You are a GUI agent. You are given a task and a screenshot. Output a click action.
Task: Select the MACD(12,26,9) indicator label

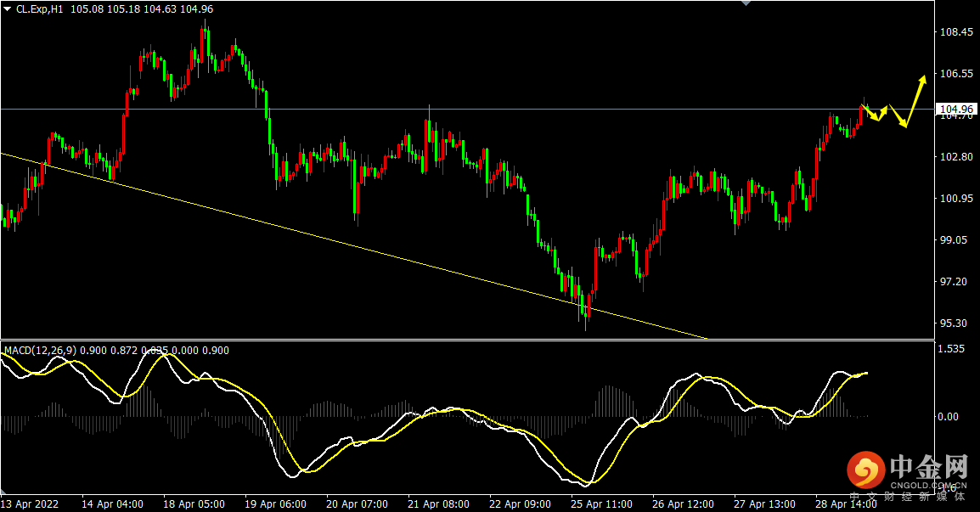coord(40,350)
